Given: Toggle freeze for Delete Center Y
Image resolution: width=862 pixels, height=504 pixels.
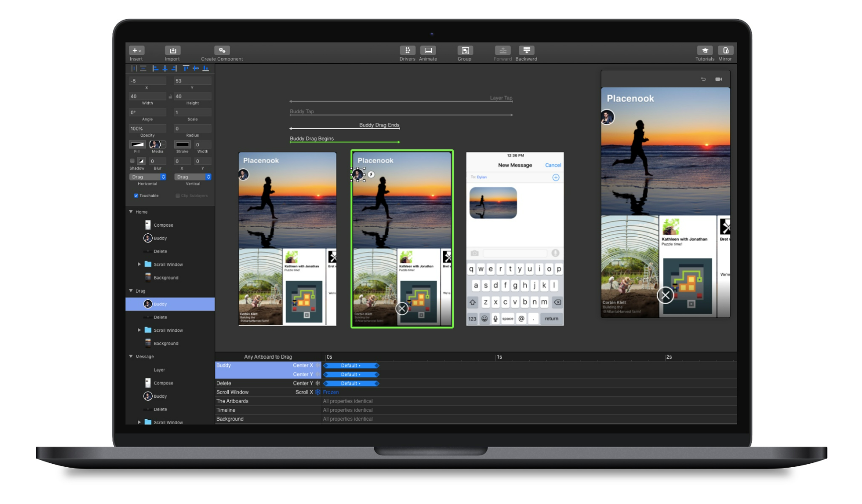Looking at the screenshot, I should [317, 383].
